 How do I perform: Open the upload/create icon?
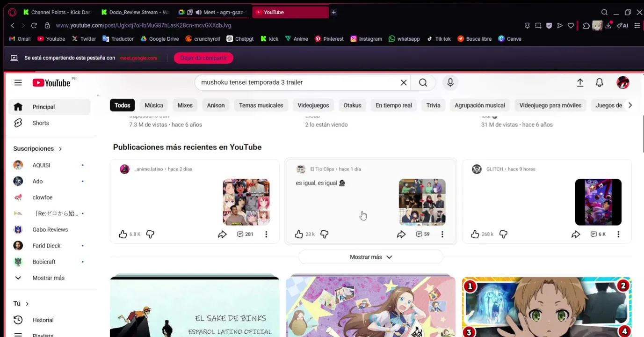pos(580,83)
